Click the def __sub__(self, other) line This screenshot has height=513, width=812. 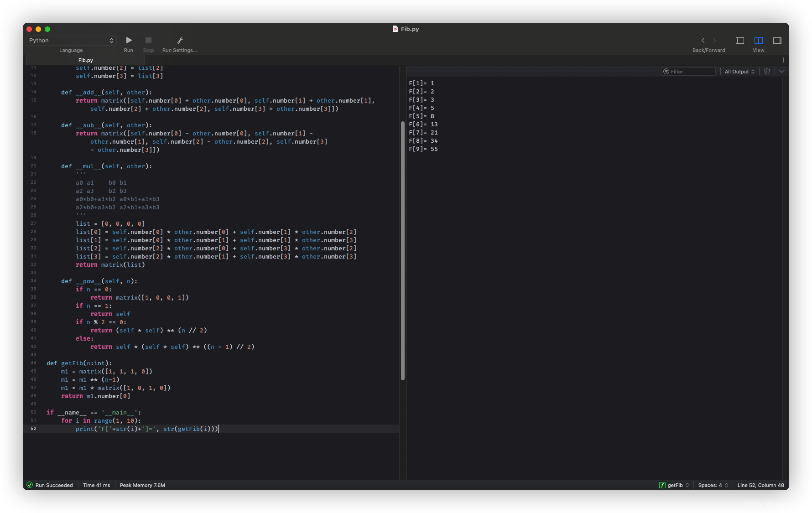[x=106, y=125]
